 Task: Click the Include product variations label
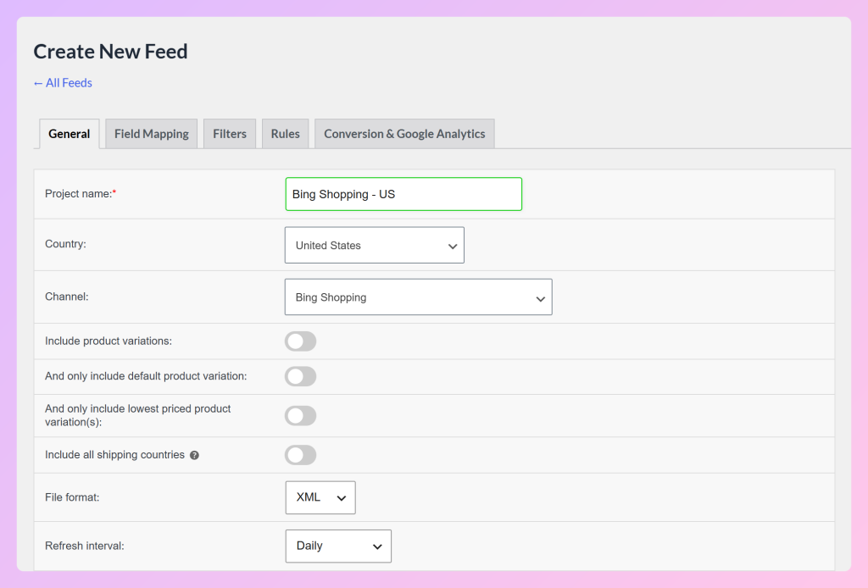[108, 341]
